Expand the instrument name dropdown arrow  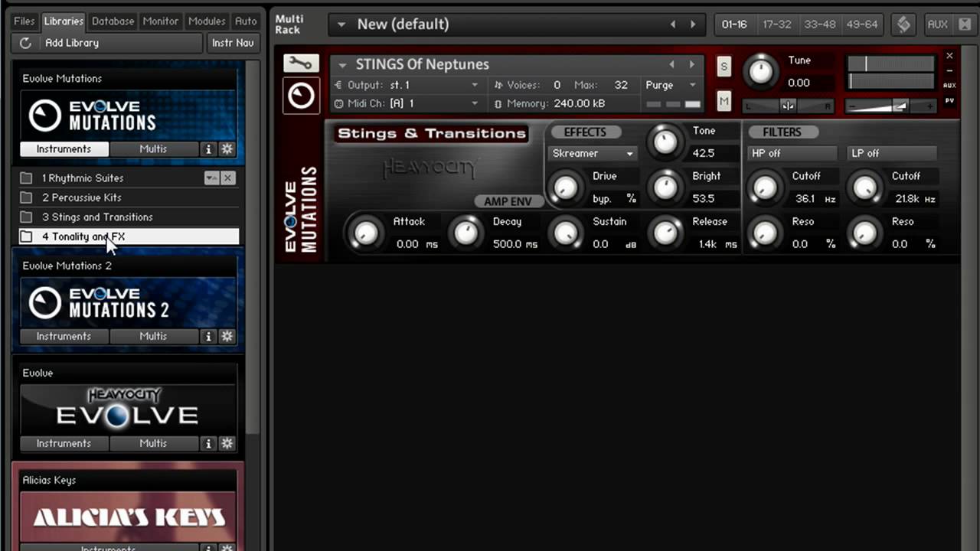pos(342,65)
